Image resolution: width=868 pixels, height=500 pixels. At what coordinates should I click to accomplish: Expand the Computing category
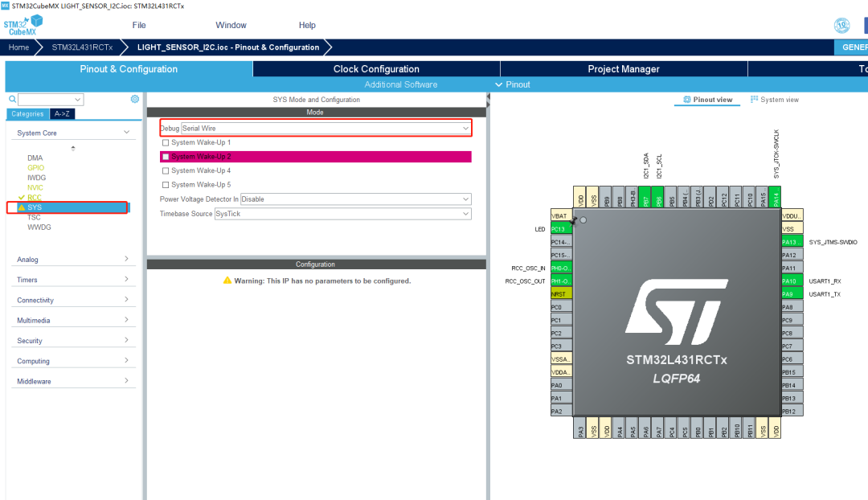tap(73, 361)
